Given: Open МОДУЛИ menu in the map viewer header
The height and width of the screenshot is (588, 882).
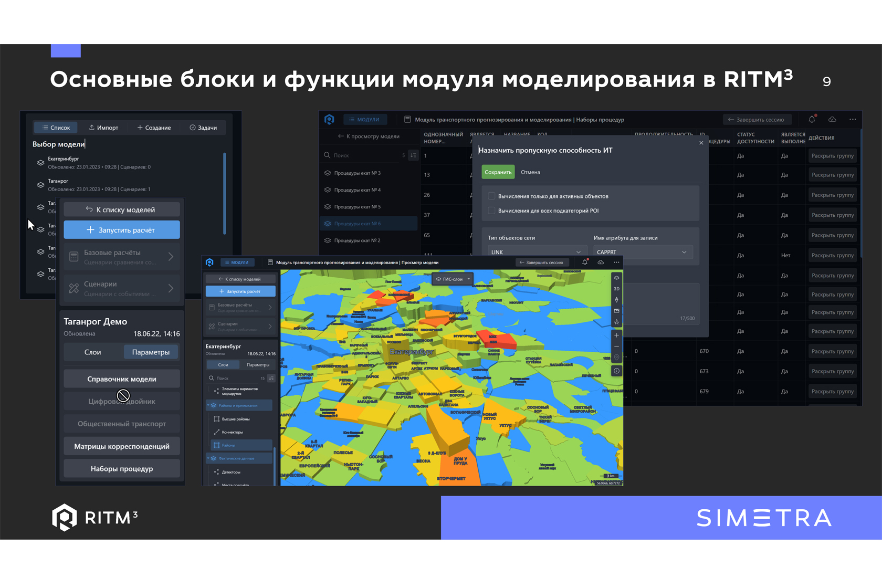Looking at the screenshot, I should tap(237, 262).
